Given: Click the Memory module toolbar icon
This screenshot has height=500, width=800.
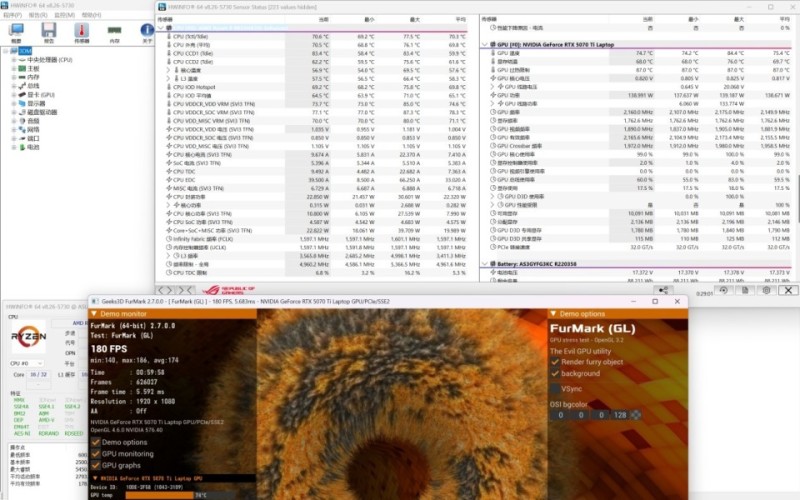Looking at the screenshot, I should 114,31.
